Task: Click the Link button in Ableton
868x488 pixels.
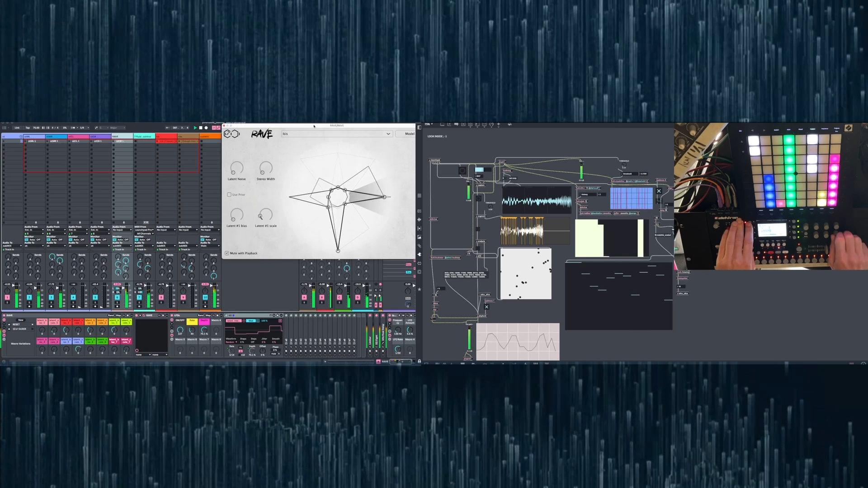Action: (17, 128)
